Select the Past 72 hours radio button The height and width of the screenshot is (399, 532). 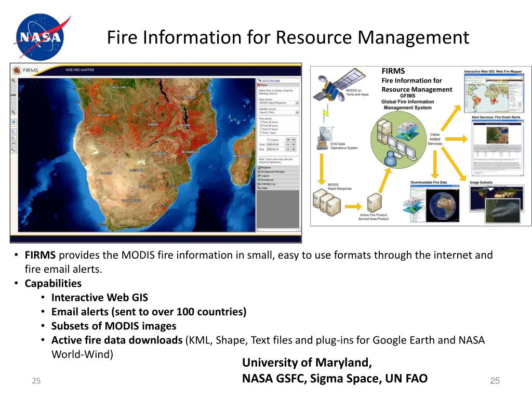coord(261,129)
